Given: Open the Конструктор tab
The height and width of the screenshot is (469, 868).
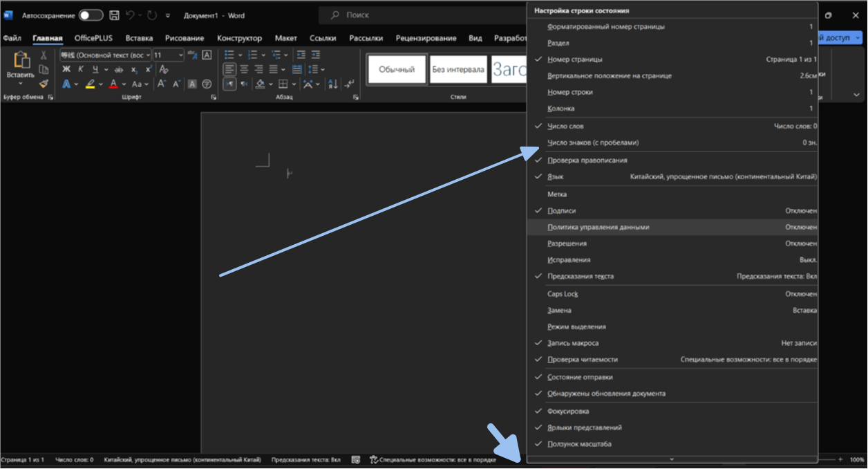Looking at the screenshot, I should click(x=239, y=38).
